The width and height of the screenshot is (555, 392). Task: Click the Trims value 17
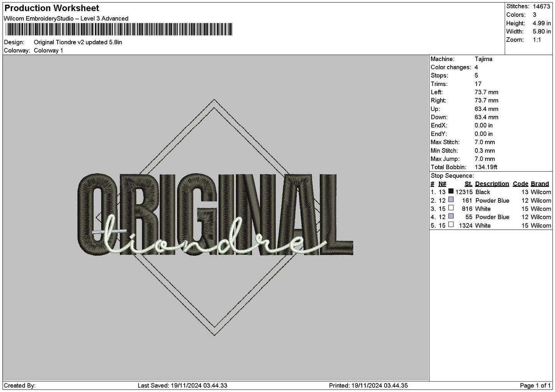click(478, 84)
